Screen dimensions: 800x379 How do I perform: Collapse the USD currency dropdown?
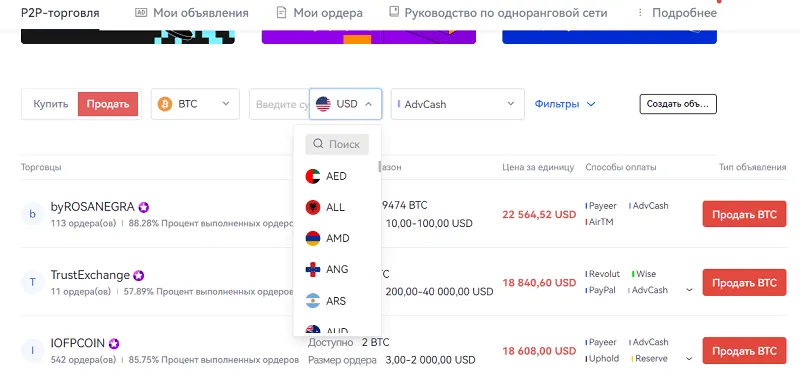[x=345, y=104]
